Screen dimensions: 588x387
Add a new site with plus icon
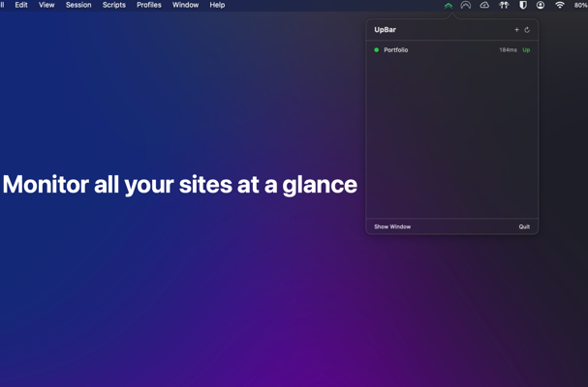click(x=516, y=30)
